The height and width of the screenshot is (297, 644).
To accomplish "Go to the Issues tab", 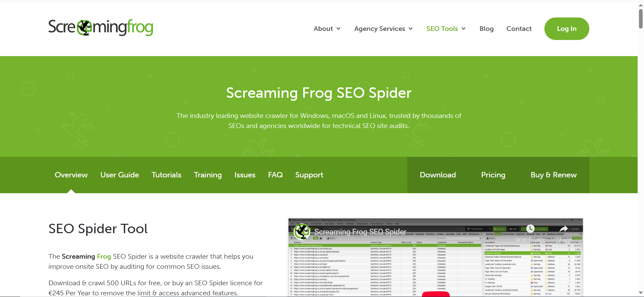I will (245, 175).
